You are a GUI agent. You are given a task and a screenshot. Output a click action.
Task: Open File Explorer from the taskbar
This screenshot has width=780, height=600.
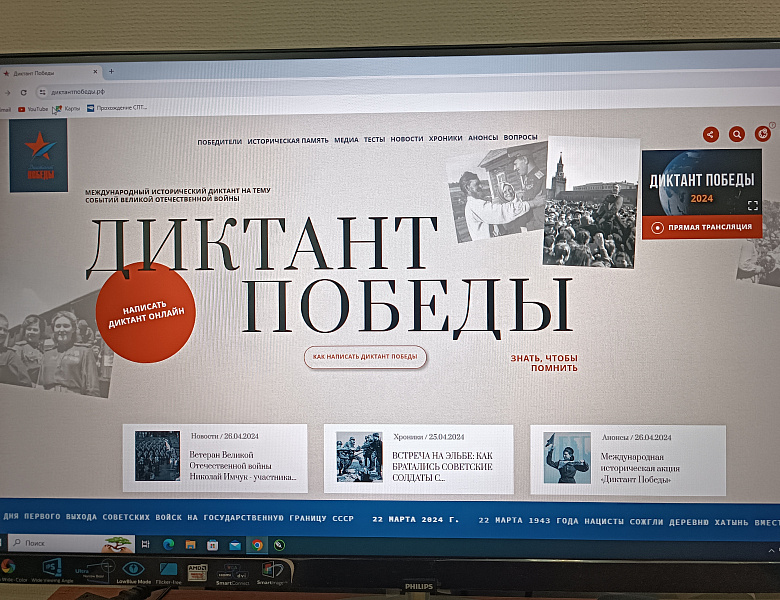[x=191, y=545]
